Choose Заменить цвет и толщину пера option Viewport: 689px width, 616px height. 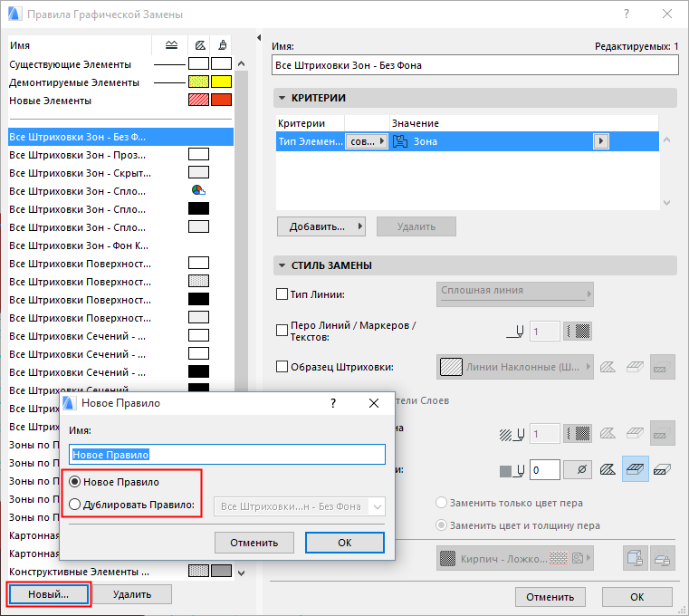(x=441, y=525)
